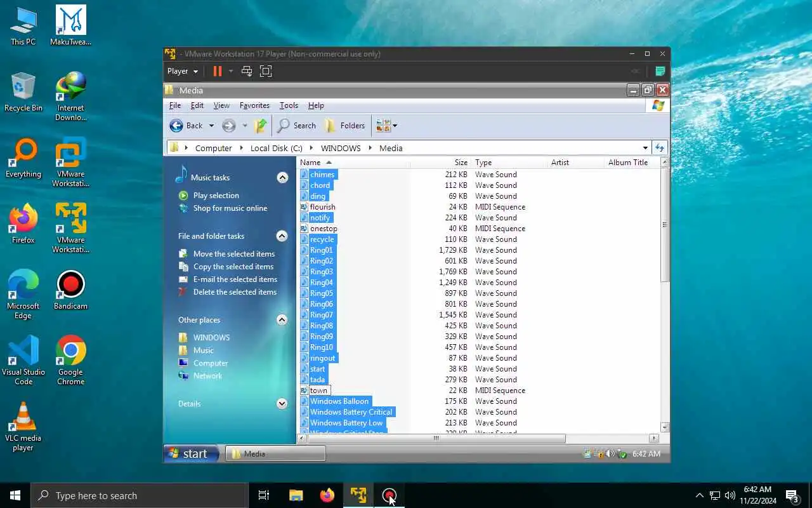Expand the Details section
Screen dimensions: 812x508
pyautogui.click(x=282, y=404)
